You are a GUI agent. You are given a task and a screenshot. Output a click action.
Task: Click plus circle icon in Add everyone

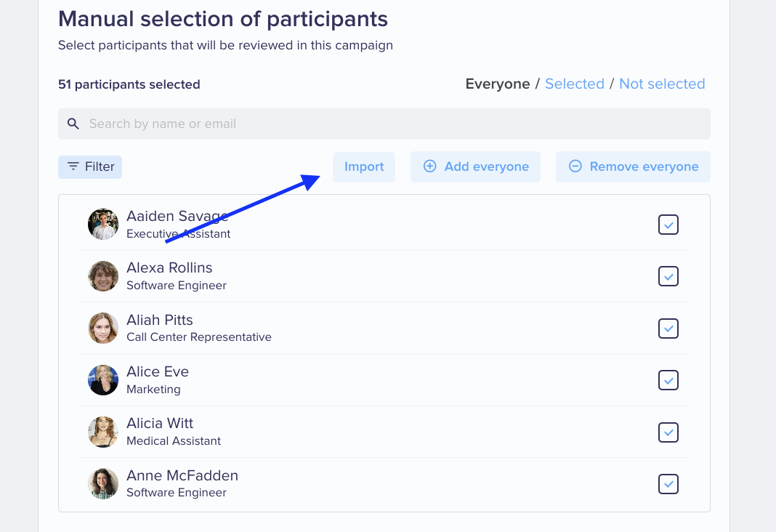point(429,166)
